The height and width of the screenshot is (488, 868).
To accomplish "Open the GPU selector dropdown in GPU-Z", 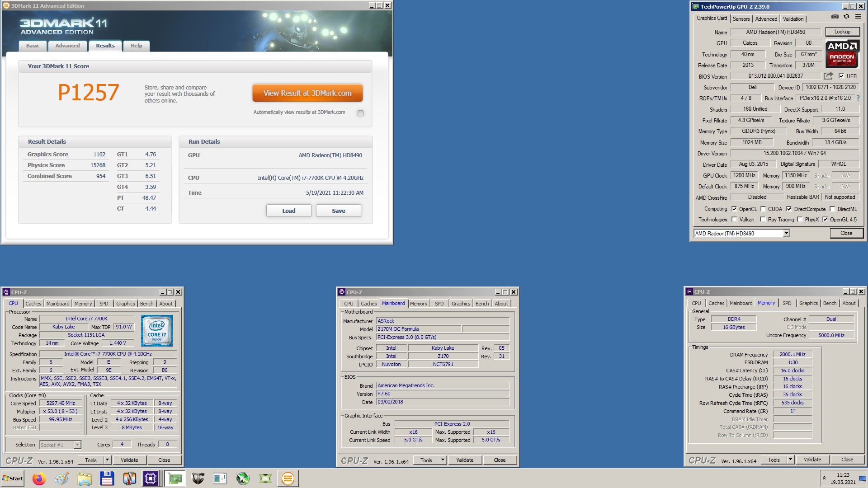I will [x=786, y=233].
